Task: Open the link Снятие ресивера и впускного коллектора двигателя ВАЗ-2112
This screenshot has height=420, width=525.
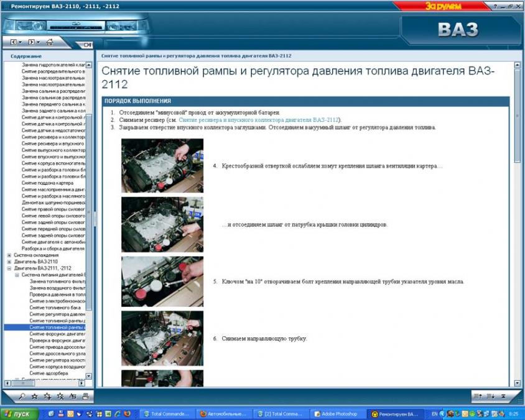Action: tap(259, 120)
